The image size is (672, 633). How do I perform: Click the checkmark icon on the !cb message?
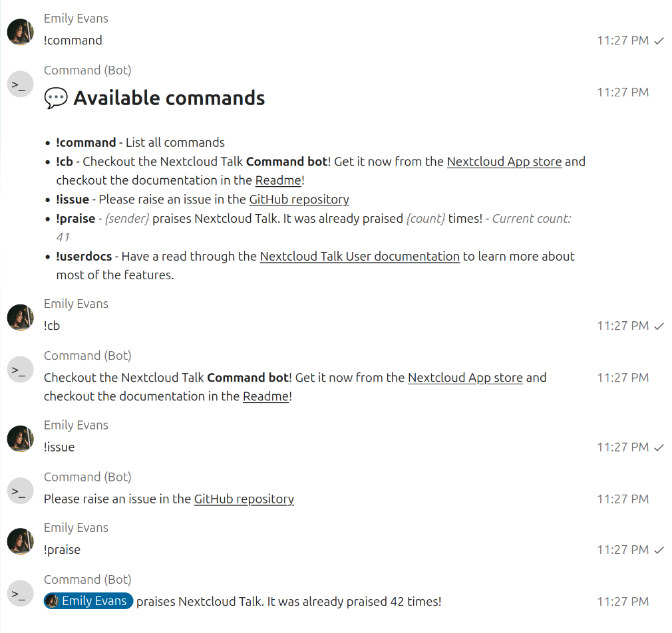click(x=658, y=326)
